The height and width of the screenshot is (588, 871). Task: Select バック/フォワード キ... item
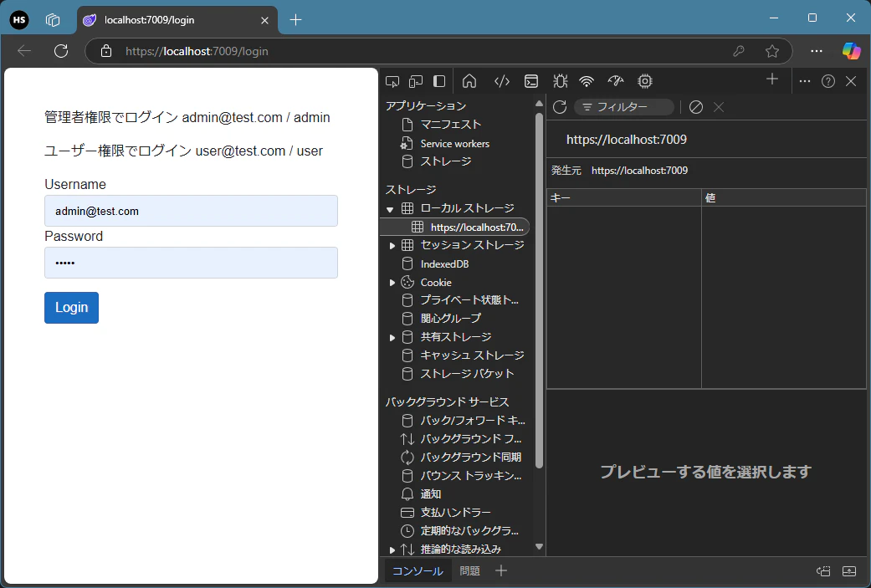coord(472,421)
